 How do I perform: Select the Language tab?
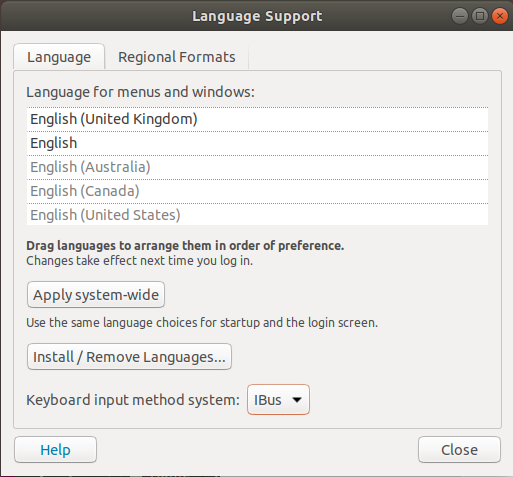pos(59,57)
